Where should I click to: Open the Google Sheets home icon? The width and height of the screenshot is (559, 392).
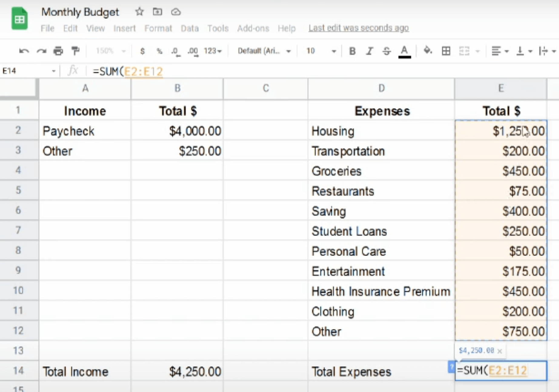[19, 19]
